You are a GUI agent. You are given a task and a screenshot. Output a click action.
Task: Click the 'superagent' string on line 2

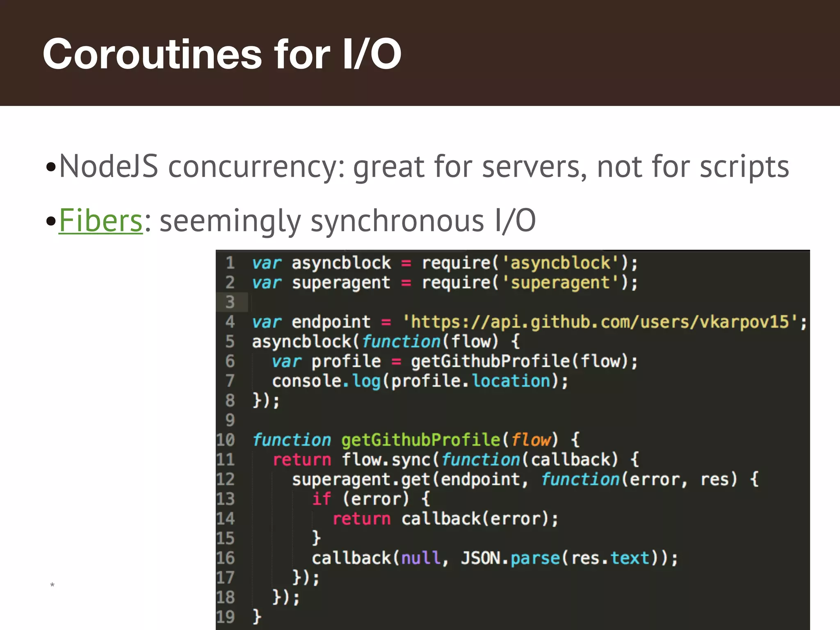click(x=560, y=283)
